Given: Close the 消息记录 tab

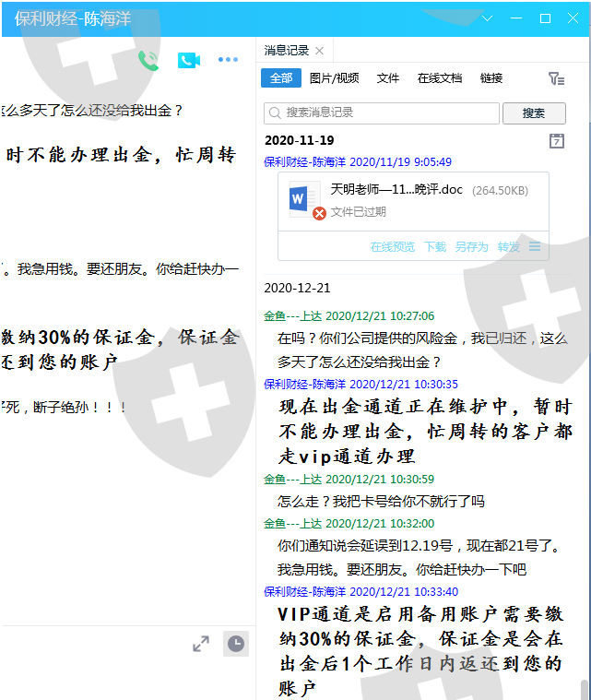Looking at the screenshot, I should (319, 51).
